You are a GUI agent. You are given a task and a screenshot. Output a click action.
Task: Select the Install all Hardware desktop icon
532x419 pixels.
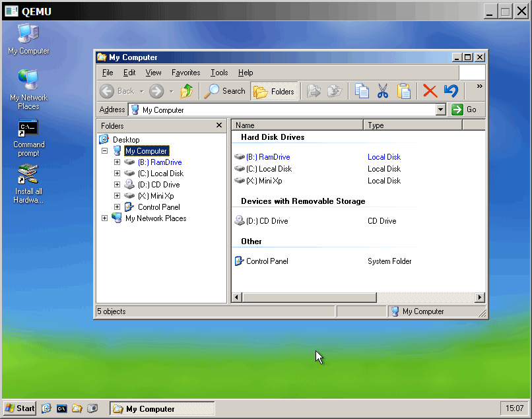[28, 176]
